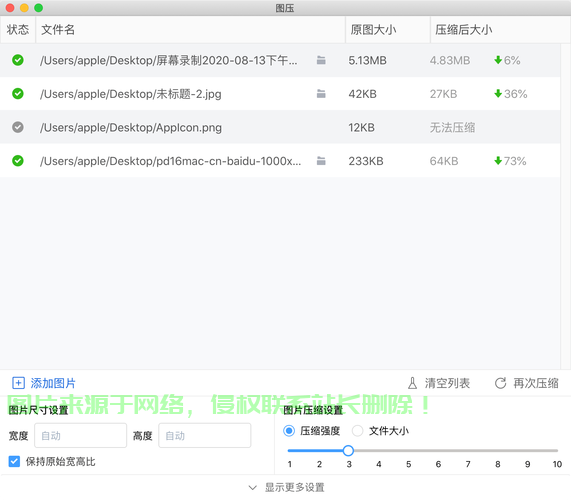The image size is (571, 500).
Task: Click original size value 5.13MB
Action: point(367,60)
